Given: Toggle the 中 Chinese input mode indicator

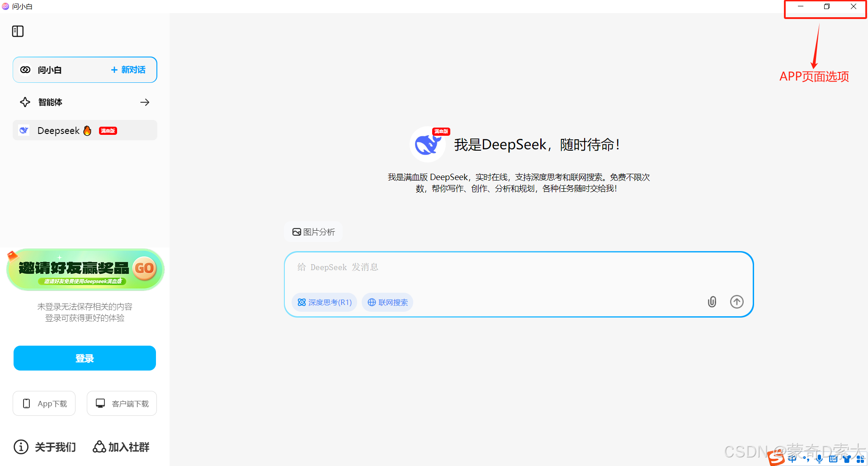Looking at the screenshot, I should [x=793, y=459].
